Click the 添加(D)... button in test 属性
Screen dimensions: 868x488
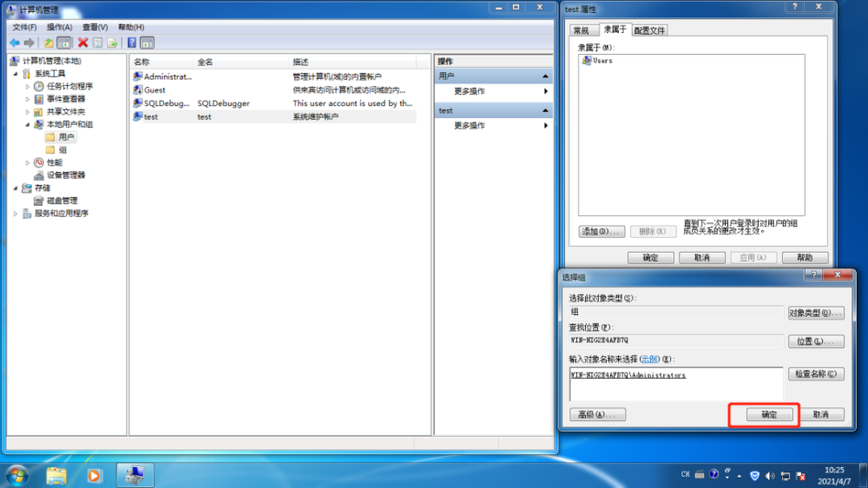click(602, 232)
